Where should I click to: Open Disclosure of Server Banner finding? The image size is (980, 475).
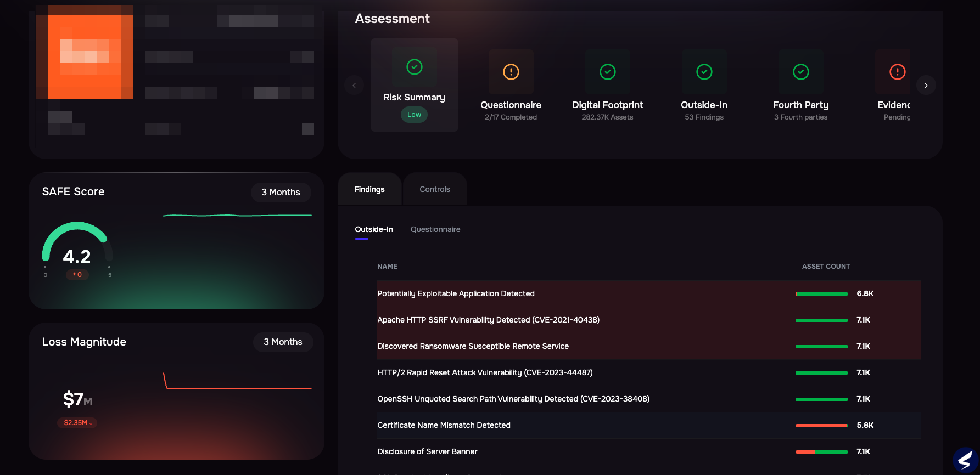pyautogui.click(x=649, y=452)
